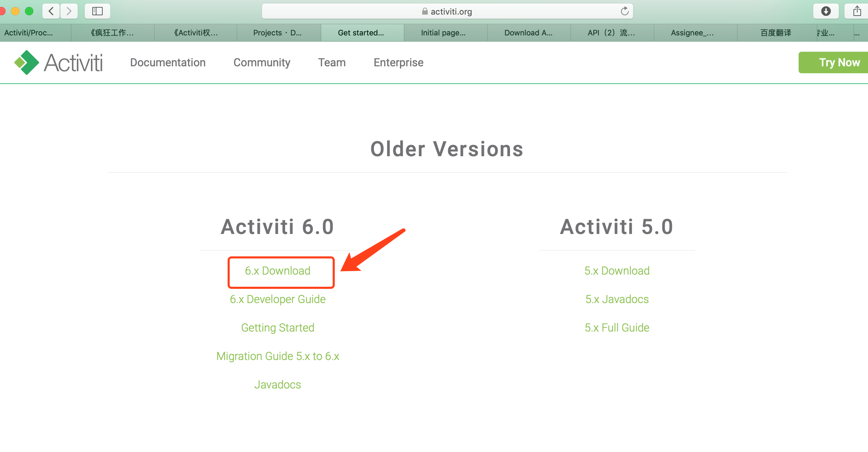Open the 5.x Full Guide
This screenshot has height=452, width=868.
pyautogui.click(x=617, y=327)
